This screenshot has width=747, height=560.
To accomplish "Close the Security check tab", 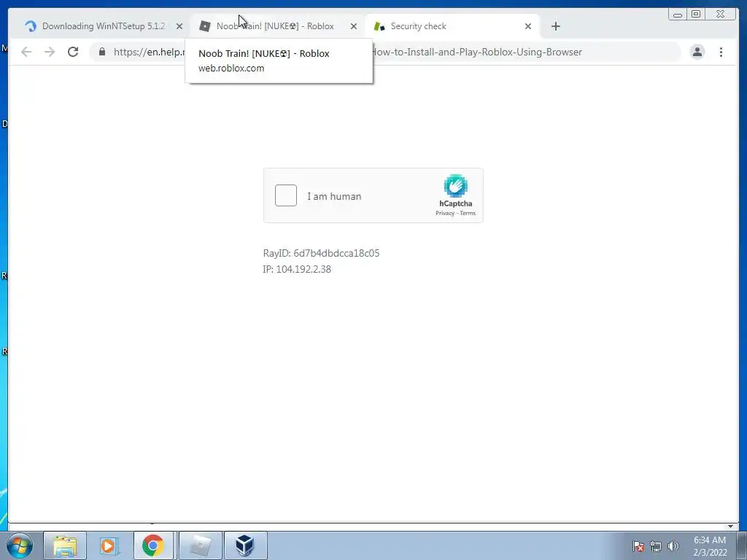I will (x=528, y=26).
